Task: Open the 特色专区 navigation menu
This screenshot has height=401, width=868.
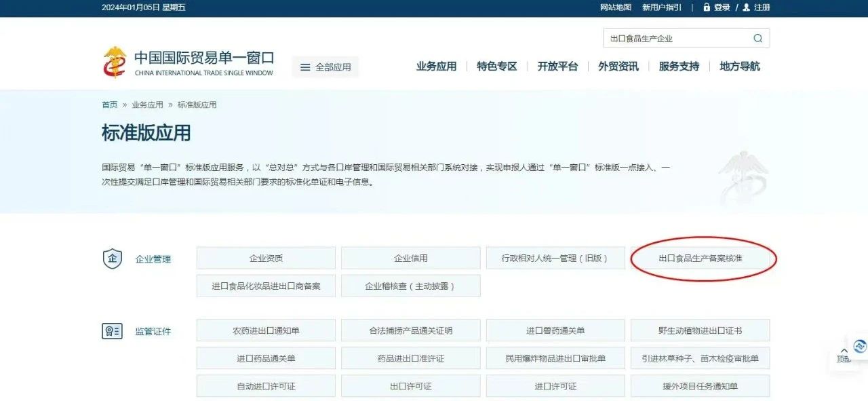Action: pyautogui.click(x=496, y=66)
